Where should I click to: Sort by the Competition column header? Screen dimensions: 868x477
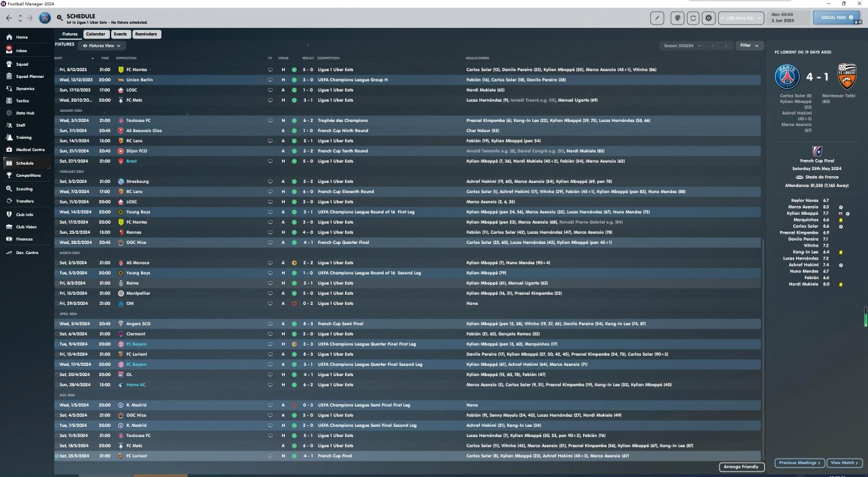point(328,58)
